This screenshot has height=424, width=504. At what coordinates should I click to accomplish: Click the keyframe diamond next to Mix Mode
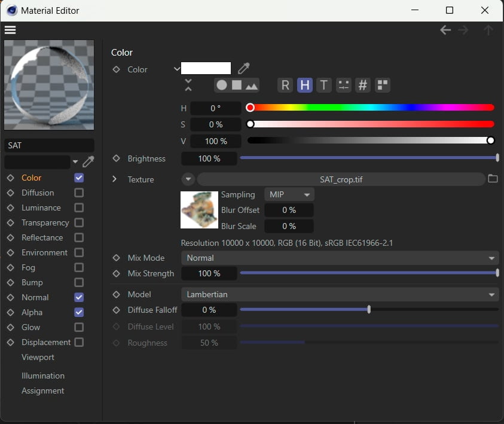(116, 258)
